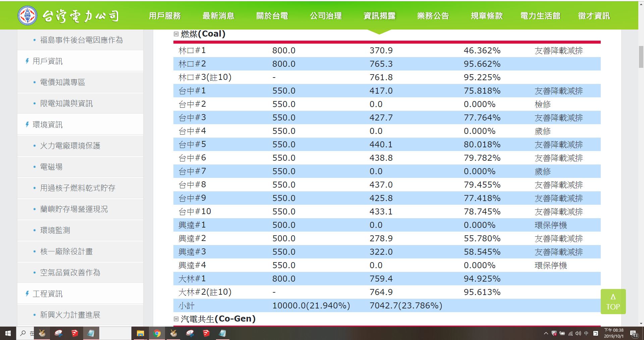Screen dimensions: 644x340
Task: Click the 歲修 status of 台中#7
Action: pos(543,171)
